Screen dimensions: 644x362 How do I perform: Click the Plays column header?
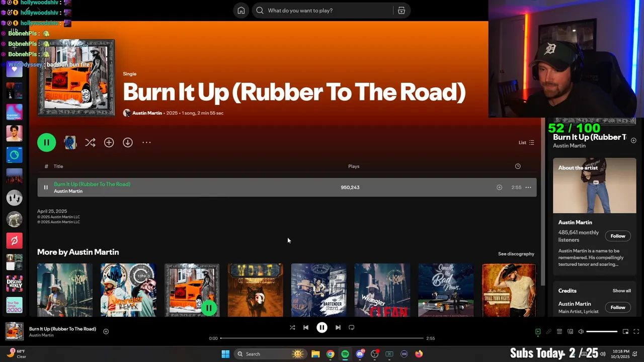tap(354, 166)
